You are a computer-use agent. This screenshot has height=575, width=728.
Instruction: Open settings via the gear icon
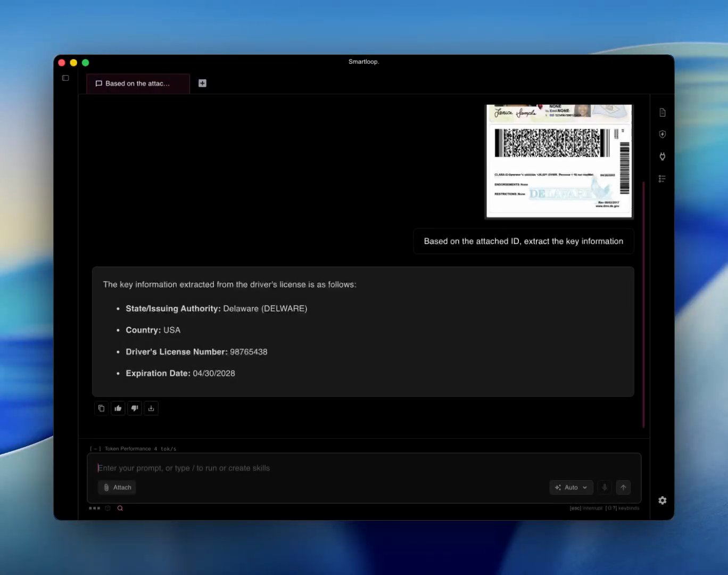[662, 500]
